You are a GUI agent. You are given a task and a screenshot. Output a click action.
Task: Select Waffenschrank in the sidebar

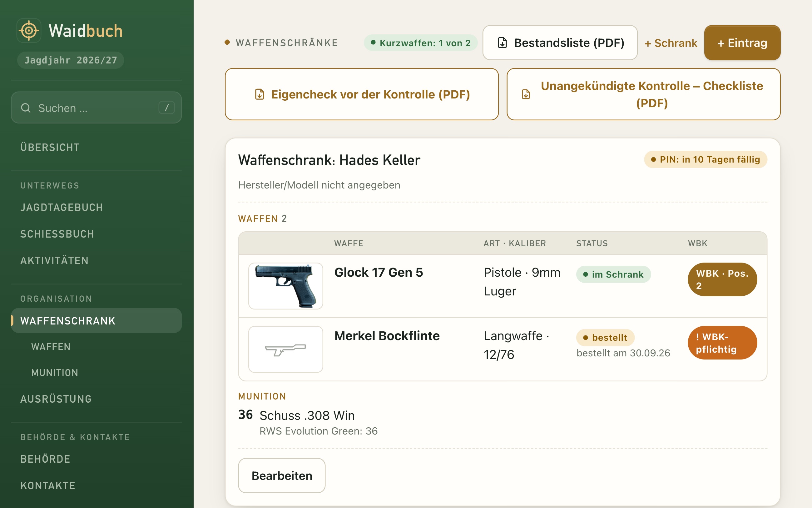(x=96, y=320)
